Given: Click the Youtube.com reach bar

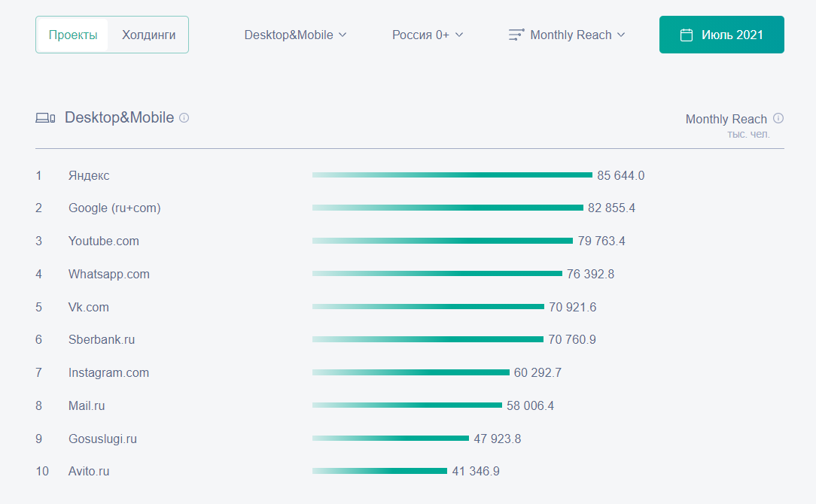Looking at the screenshot, I should pyautogui.click(x=443, y=241).
